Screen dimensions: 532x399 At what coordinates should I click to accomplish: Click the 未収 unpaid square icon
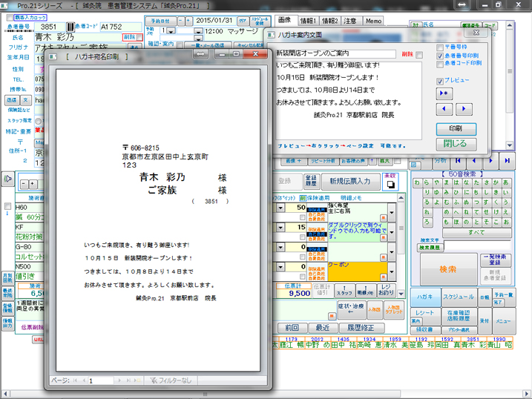click(x=390, y=185)
